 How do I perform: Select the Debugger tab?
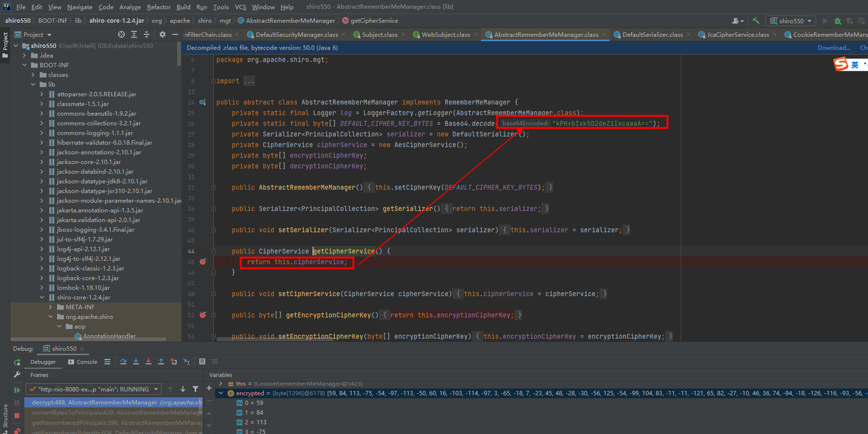43,361
